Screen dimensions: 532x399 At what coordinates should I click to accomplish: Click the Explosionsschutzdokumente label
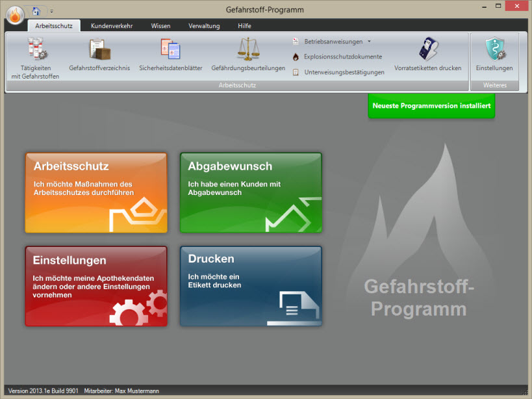coord(343,57)
